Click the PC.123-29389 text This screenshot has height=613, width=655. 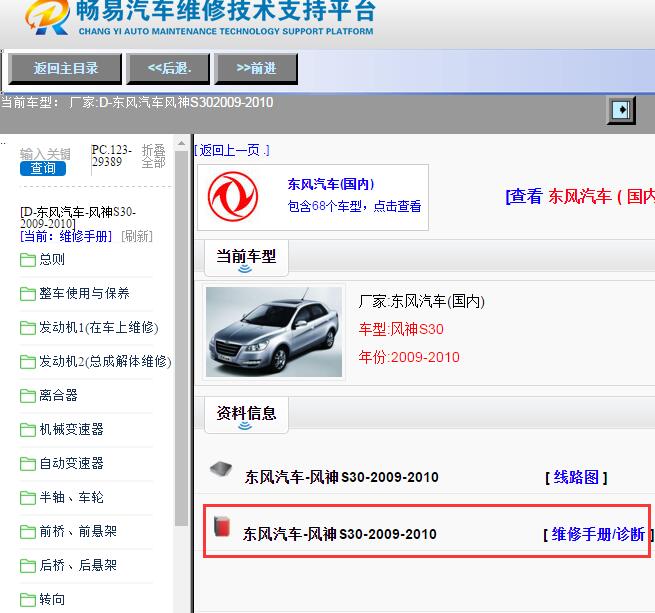(x=112, y=156)
